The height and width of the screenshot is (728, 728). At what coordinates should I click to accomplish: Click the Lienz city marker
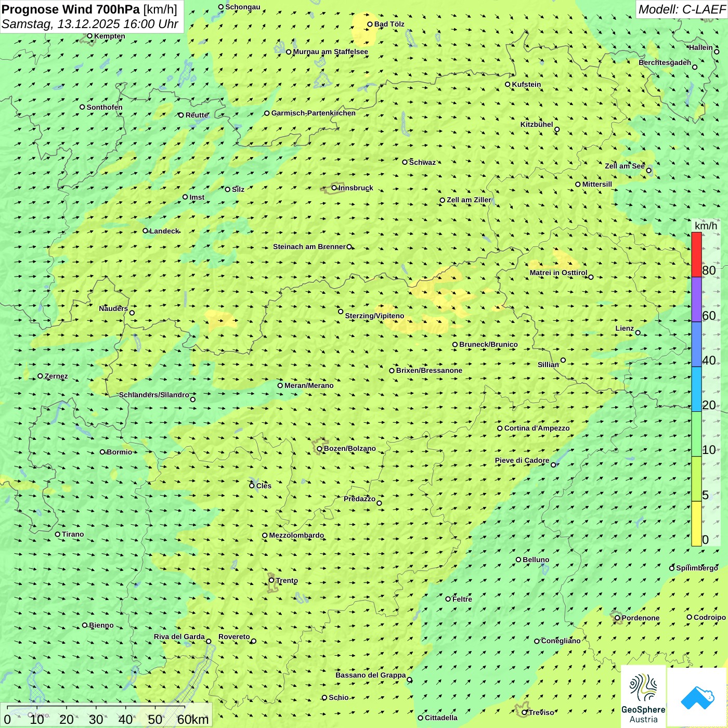(638, 333)
